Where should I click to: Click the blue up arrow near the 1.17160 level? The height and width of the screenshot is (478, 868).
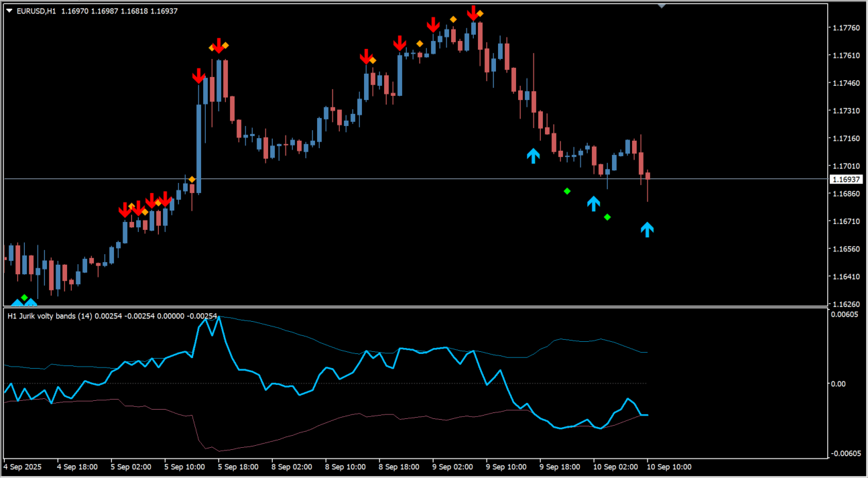(x=533, y=156)
